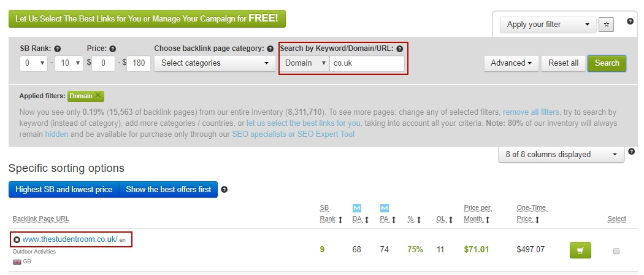Click help icon beside Search by Keyword label
Image resolution: width=644 pixels, height=275 pixels.
(x=399, y=48)
